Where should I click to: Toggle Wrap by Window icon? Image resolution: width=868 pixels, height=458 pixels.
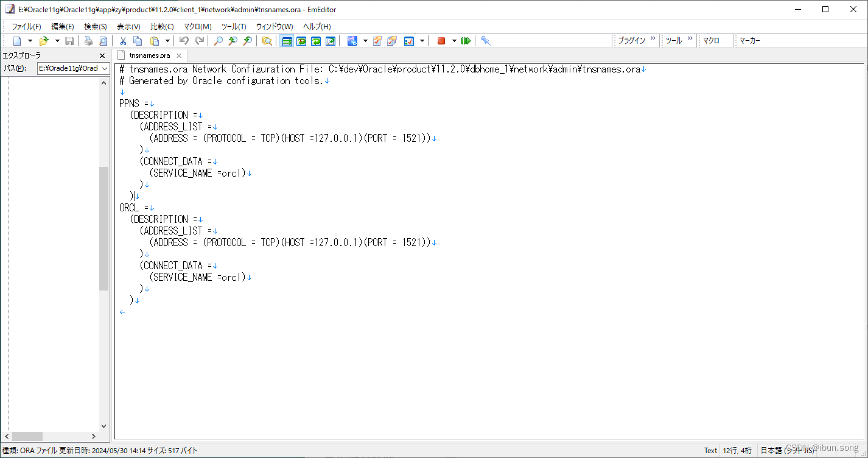(x=316, y=41)
